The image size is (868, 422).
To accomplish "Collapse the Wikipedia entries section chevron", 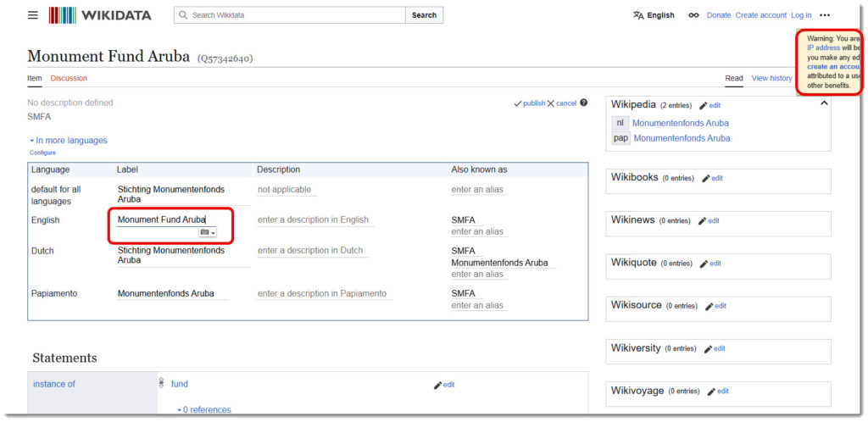I will [x=823, y=103].
